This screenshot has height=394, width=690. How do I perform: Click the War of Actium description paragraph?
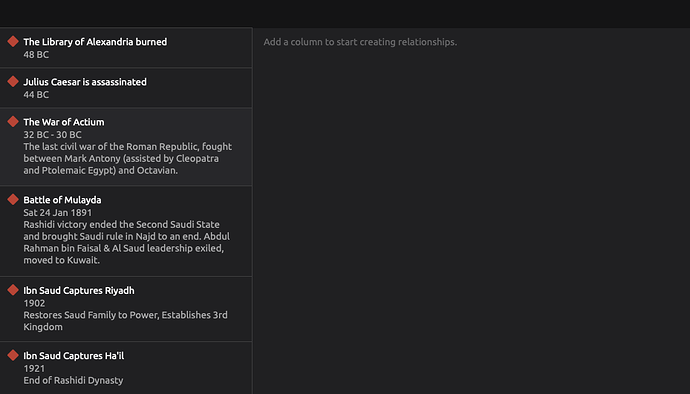[x=128, y=158]
